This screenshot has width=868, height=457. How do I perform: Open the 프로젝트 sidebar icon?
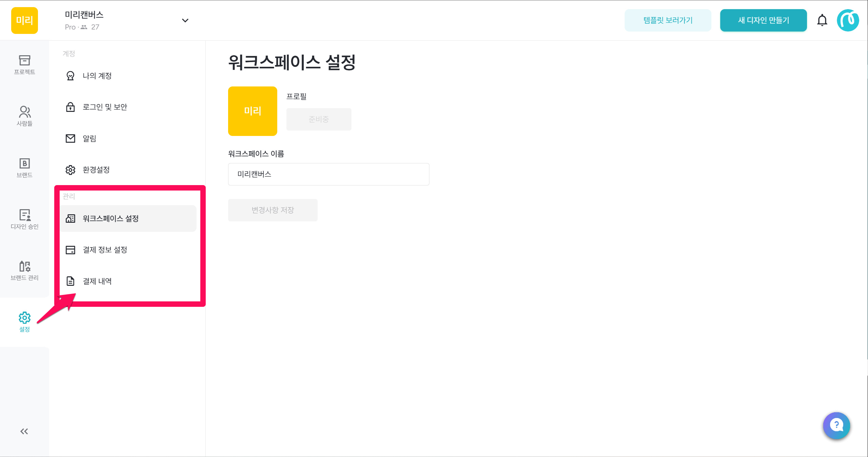(x=24, y=64)
